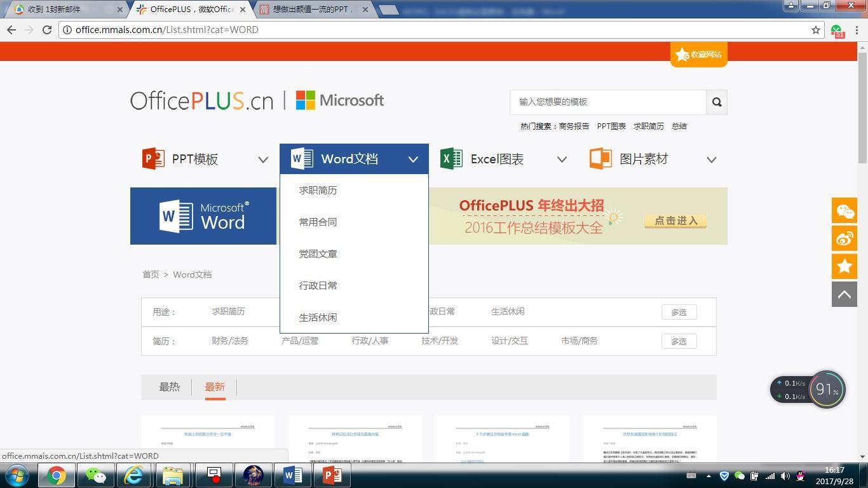The width and height of the screenshot is (868, 488).
Task: Click the PowerPoint icon beside PPT模板
Action: pyautogui.click(x=153, y=158)
